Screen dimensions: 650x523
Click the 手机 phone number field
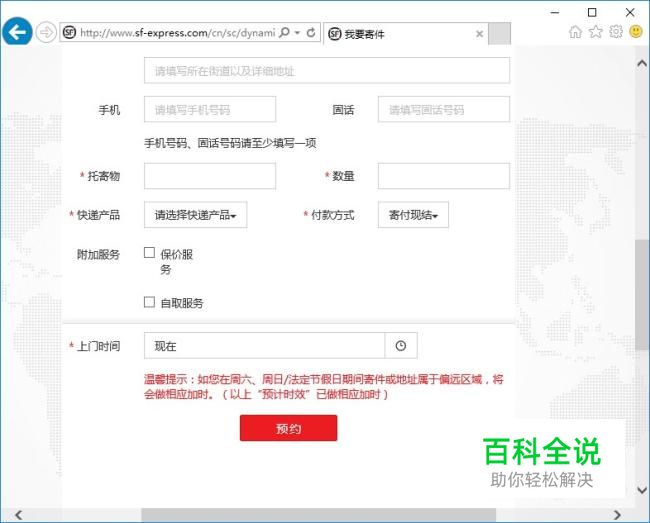tap(210, 109)
